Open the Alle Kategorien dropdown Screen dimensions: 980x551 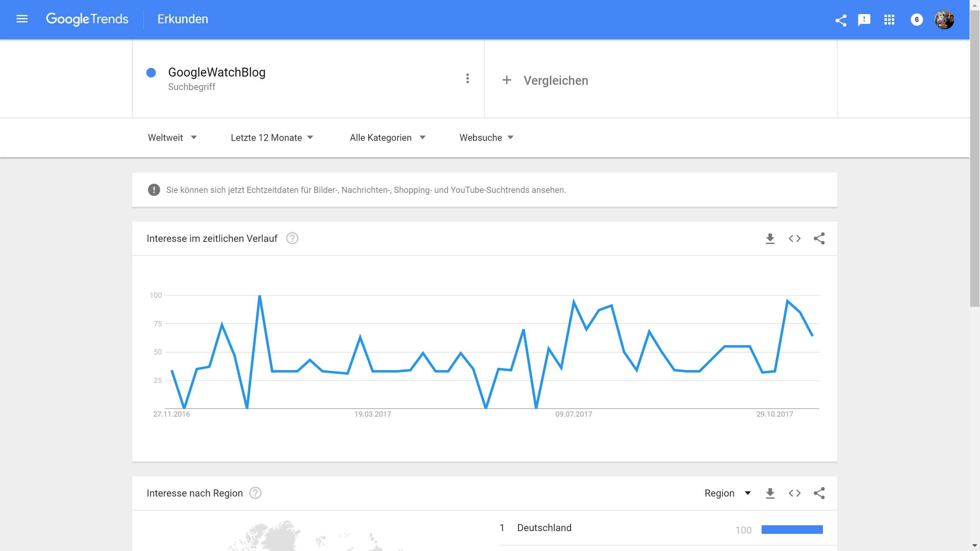[x=387, y=138]
